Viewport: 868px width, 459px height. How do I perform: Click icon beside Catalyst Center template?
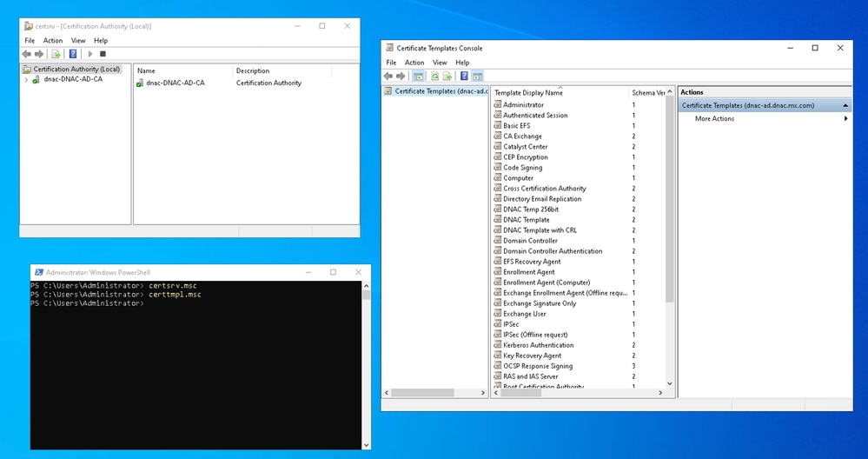[498, 147]
